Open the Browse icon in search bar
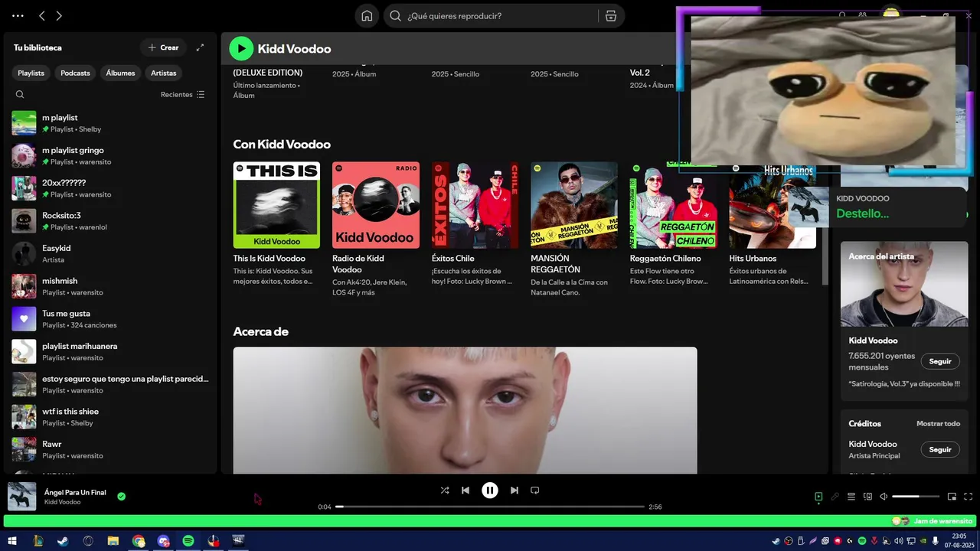This screenshot has height=551, width=980. tap(610, 16)
